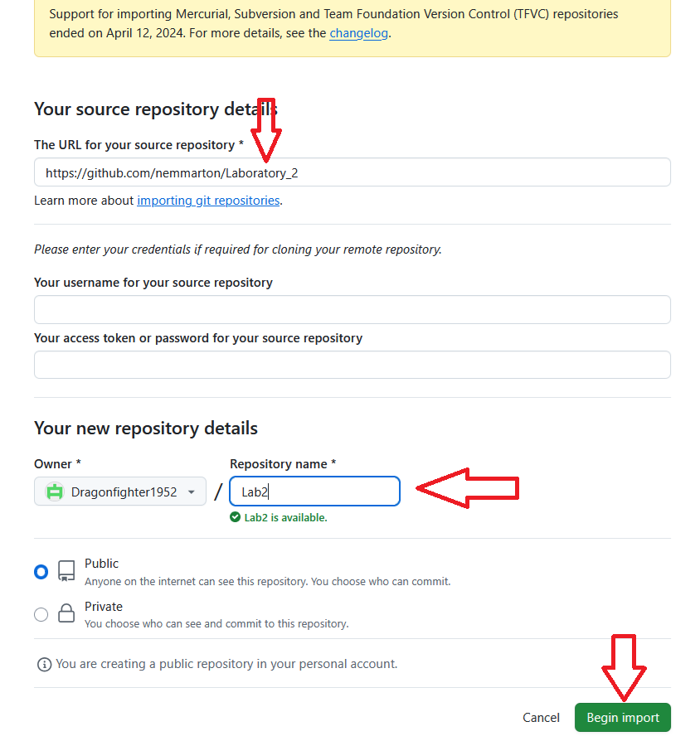The image size is (700, 741).
Task: Click the info icon beside public repository notice
Action: click(44, 664)
